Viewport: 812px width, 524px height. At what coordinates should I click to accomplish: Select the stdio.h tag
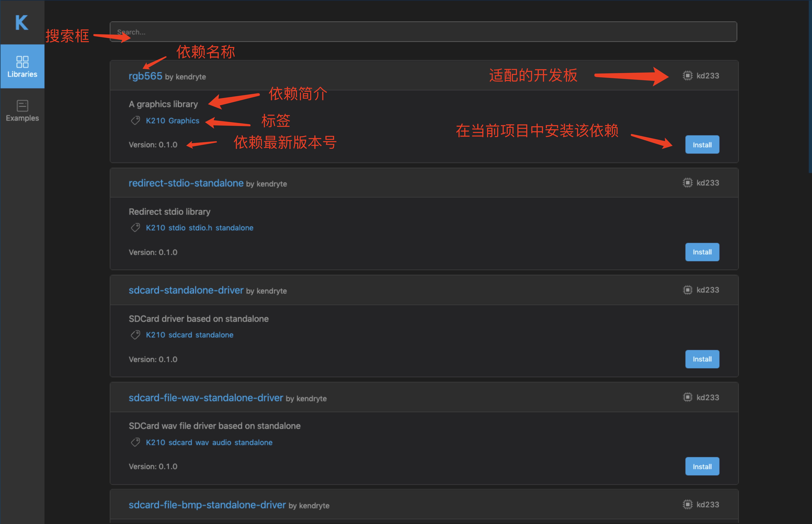pos(200,228)
